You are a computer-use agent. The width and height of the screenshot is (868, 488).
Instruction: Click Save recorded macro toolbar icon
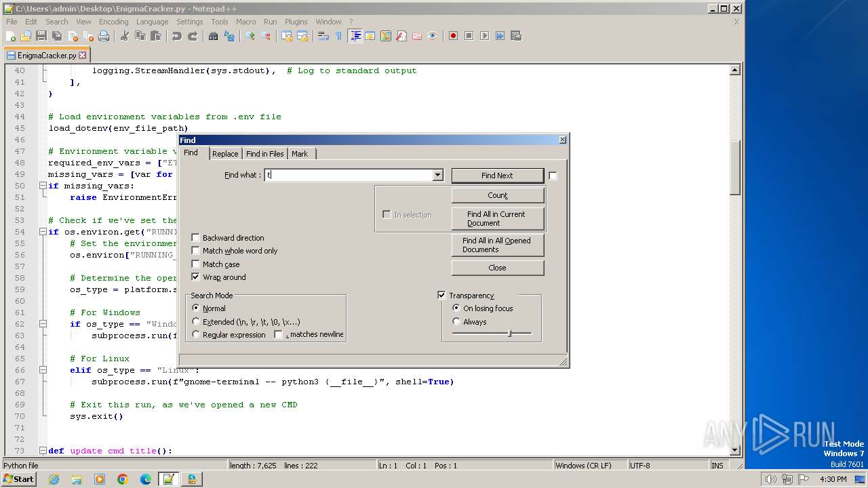coord(516,36)
